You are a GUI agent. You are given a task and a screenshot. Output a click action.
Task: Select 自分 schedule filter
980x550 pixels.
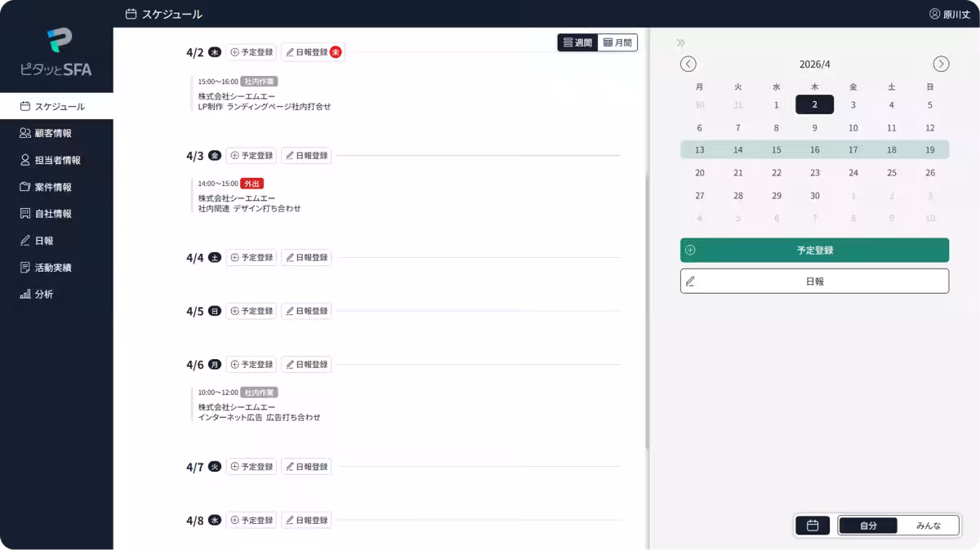click(868, 526)
